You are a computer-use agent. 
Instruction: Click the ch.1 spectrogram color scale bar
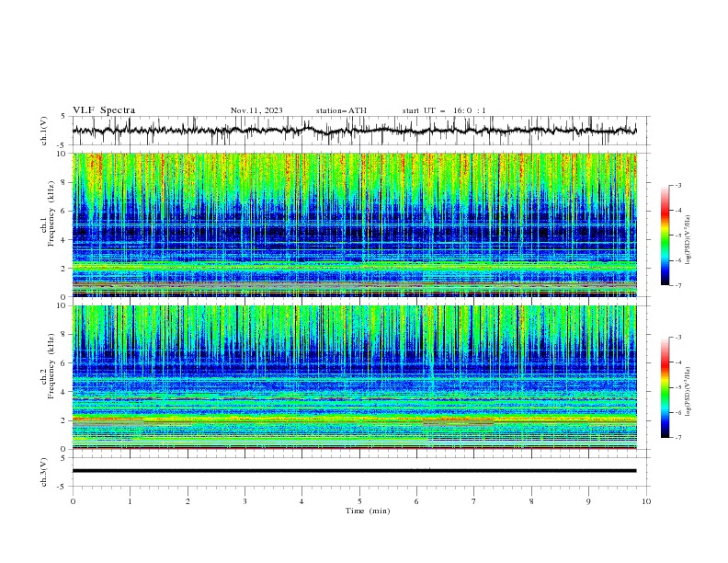click(665, 236)
